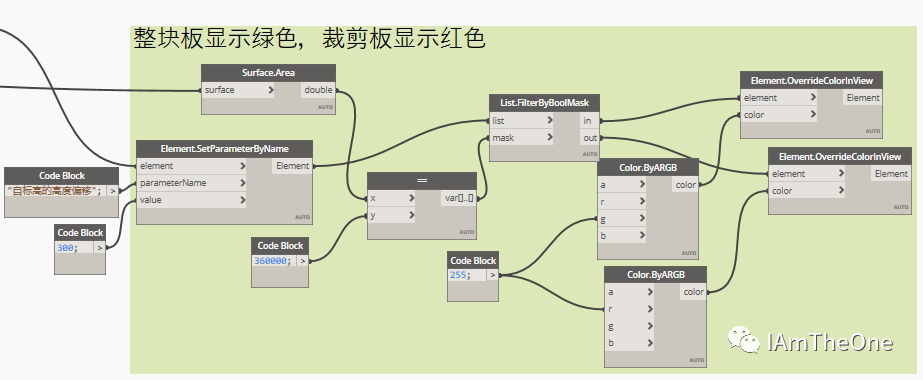This screenshot has width=923, height=380.
Task: Click the color input on lower OverrideColorInView
Action: pyautogui.click(x=806, y=191)
